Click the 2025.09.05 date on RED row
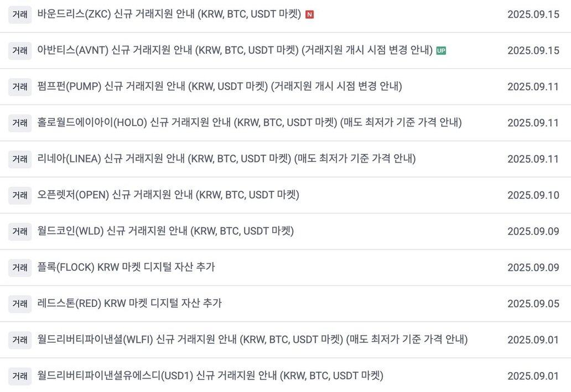 533,304
